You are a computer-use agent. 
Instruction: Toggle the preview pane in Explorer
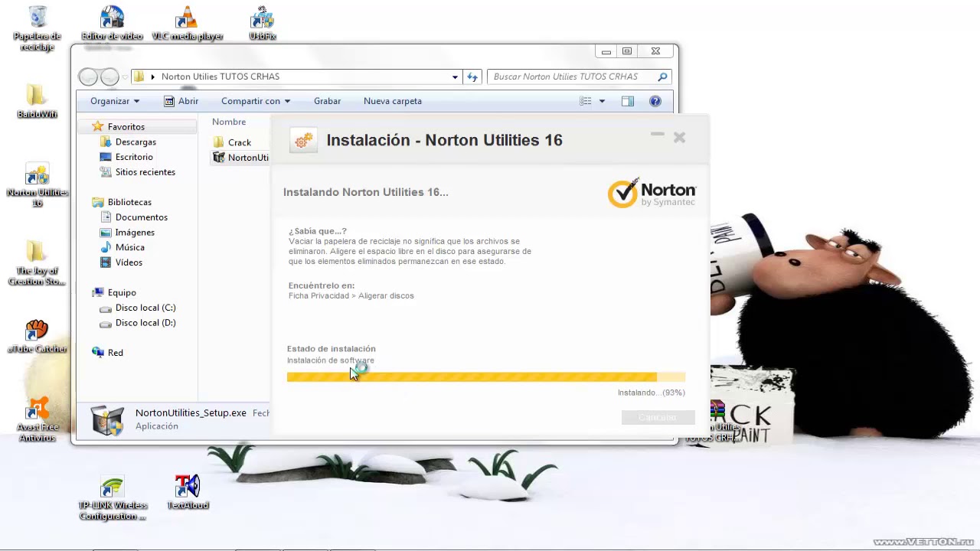[627, 100]
